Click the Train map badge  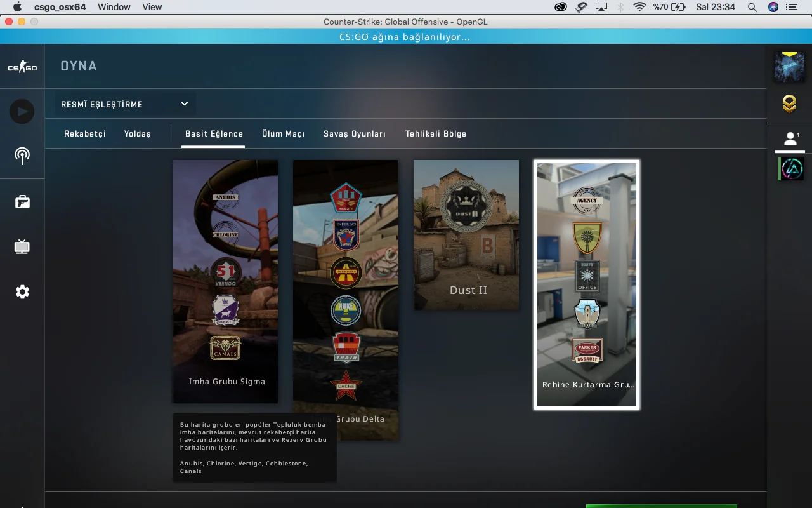tap(346, 347)
